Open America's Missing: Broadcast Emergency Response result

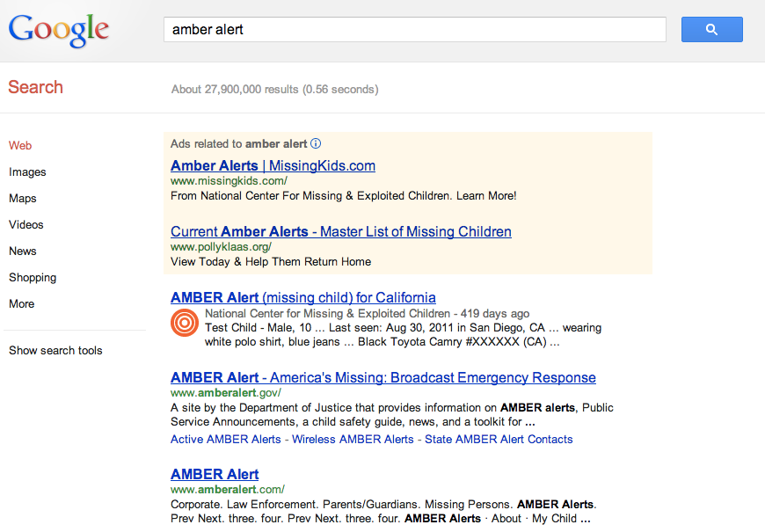(x=383, y=377)
